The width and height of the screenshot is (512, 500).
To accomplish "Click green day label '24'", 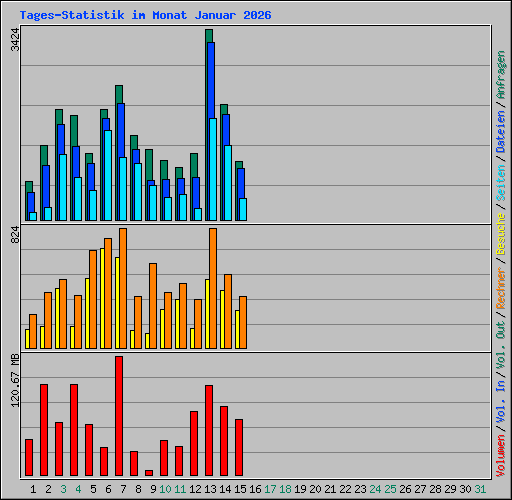I will point(375,489).
